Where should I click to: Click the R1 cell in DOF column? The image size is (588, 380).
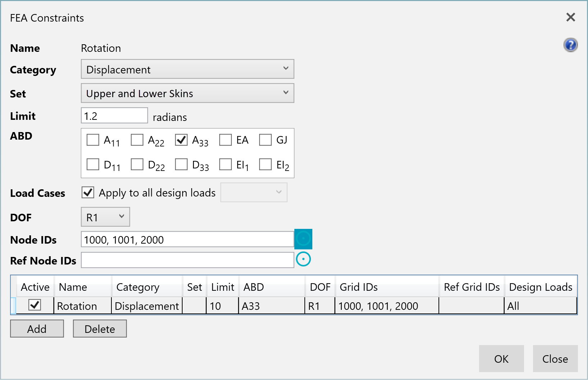pyautogui.click(x=320, y=306)
